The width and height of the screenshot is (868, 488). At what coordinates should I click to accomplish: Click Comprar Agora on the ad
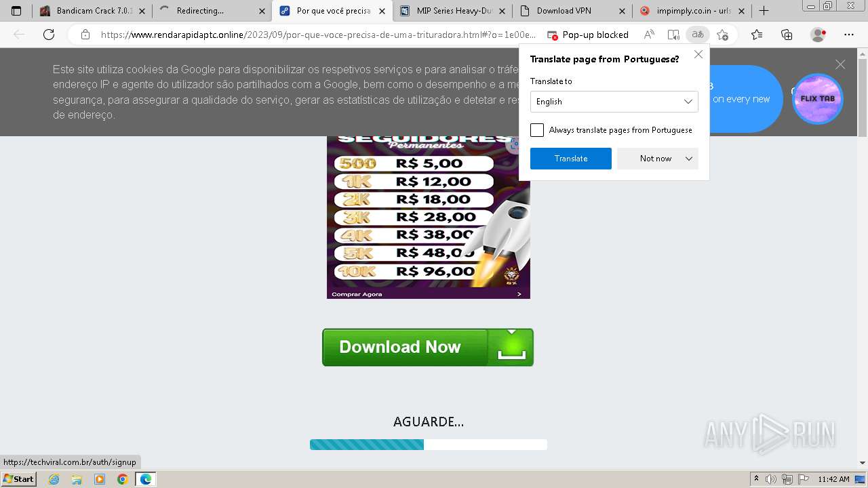[357, 294]
